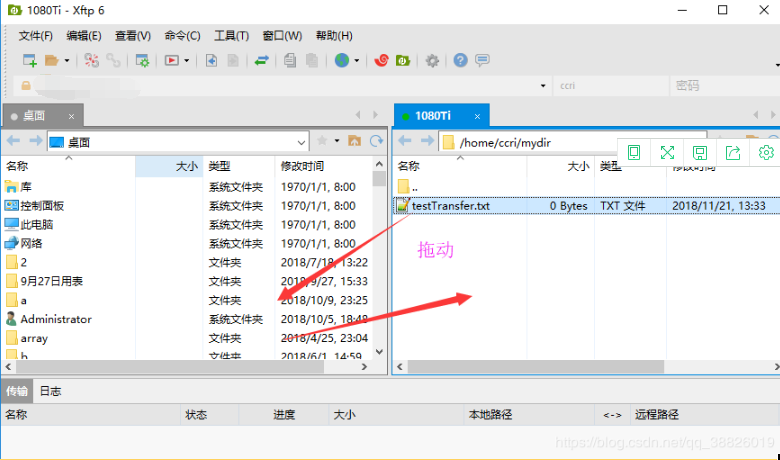Click the Disconnect icon in toolbar

(91, 60)
